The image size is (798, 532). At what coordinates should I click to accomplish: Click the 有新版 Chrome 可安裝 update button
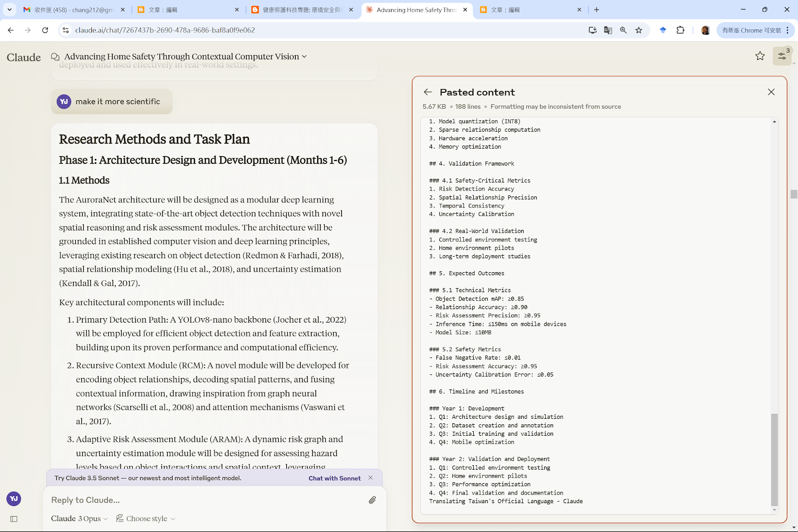pyautogui.click(x=752, y=30)
